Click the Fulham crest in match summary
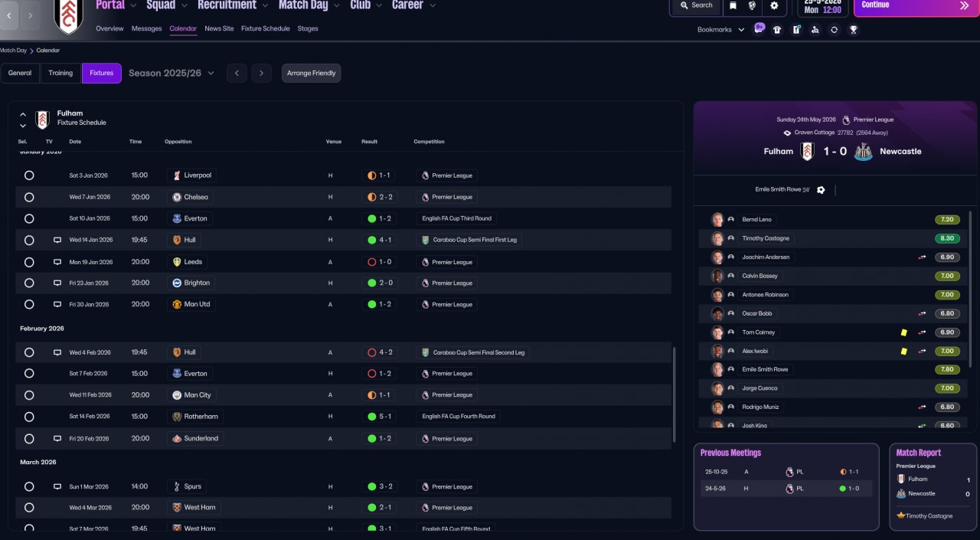The width and height of the screenshot is (980, 540). pyautogui.click(x=807, y=152)
